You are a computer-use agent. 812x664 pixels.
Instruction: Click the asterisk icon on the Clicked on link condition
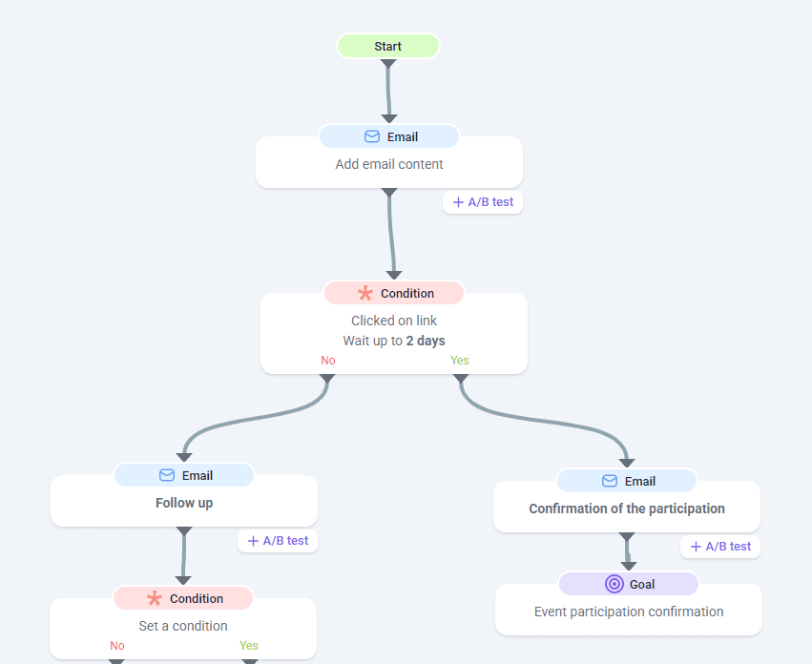pyautogui.click(x=365, y=294)
